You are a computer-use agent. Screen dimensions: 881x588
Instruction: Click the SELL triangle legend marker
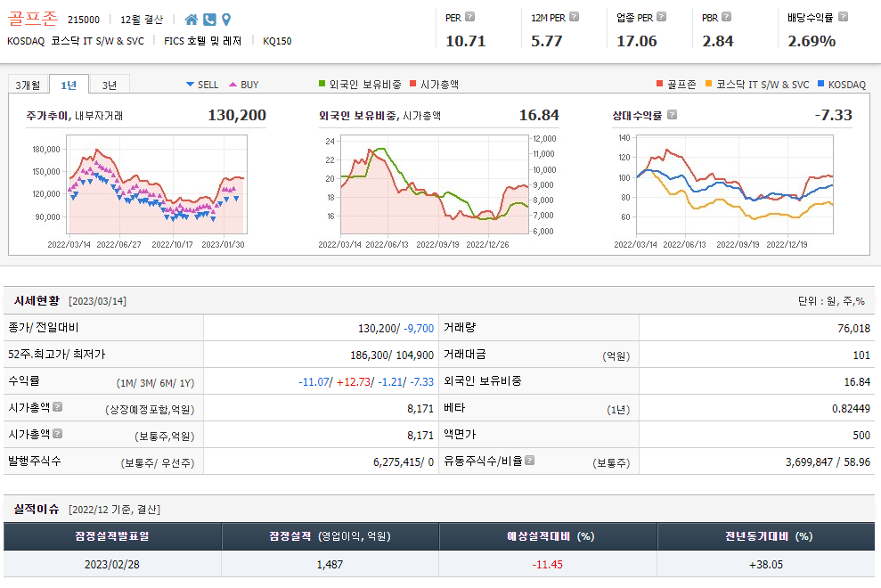click(190, 85)
